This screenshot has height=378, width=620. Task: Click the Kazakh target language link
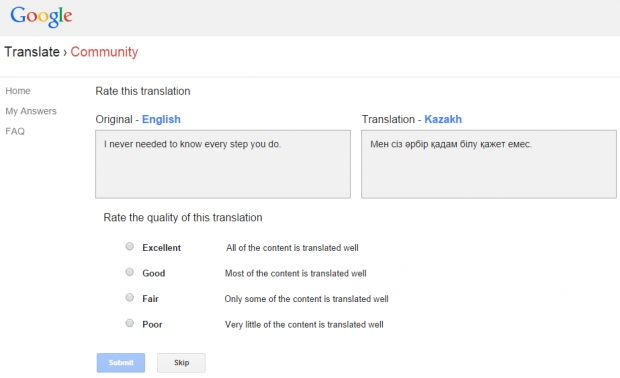[443, 119]
